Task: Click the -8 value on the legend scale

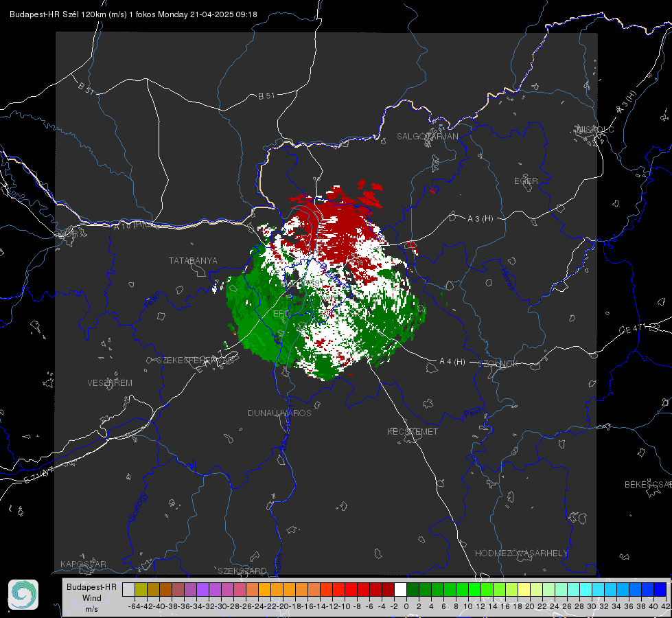Action: coord(356,606)
